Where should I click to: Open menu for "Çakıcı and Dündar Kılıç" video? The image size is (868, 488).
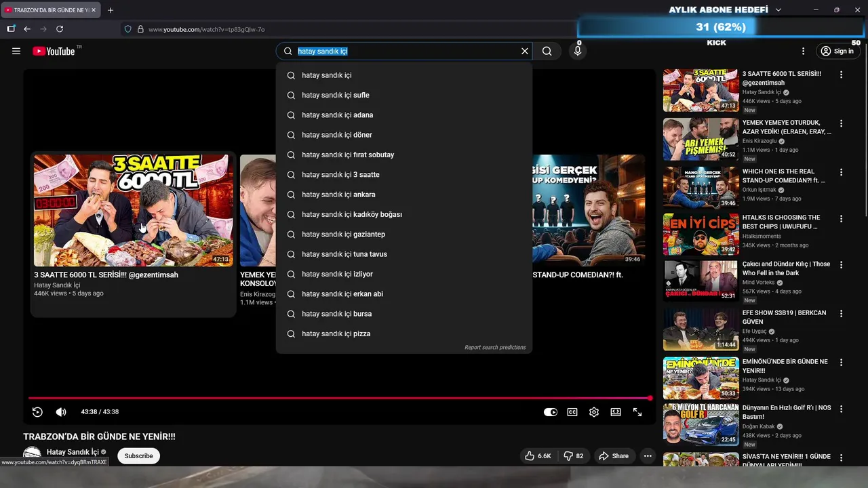pos(841,265)
